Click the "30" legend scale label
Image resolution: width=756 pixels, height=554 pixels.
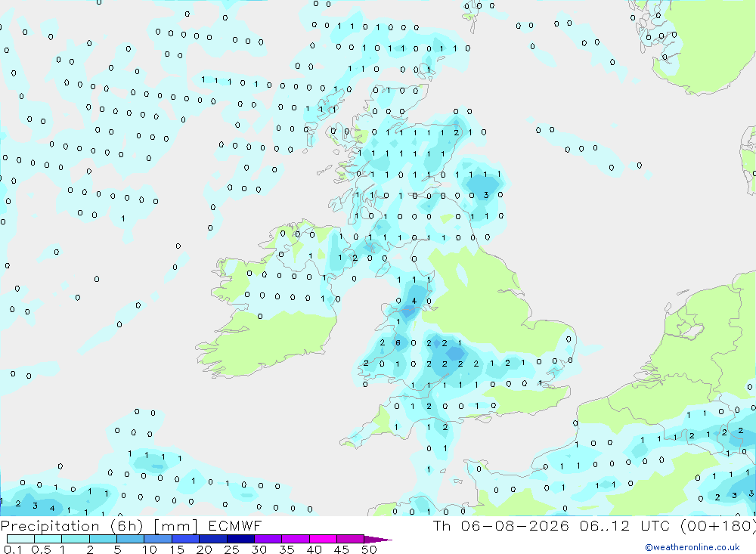[x=259, y=549]
